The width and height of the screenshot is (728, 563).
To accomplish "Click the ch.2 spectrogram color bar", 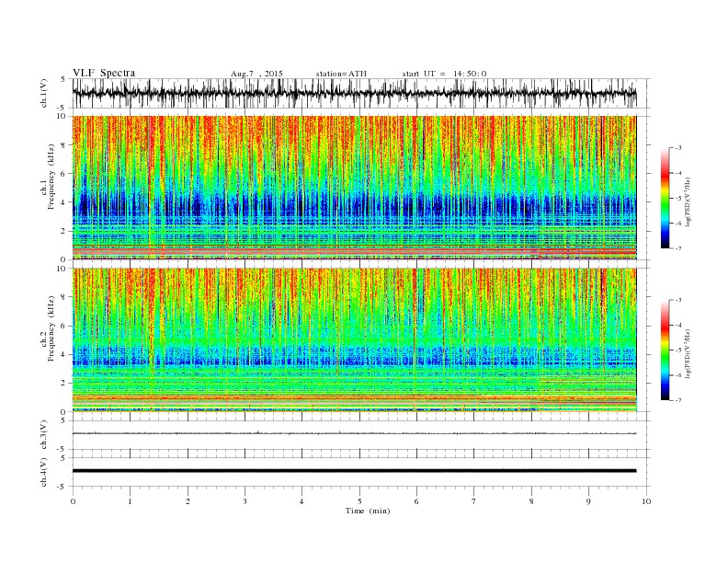I will (665, 350).
